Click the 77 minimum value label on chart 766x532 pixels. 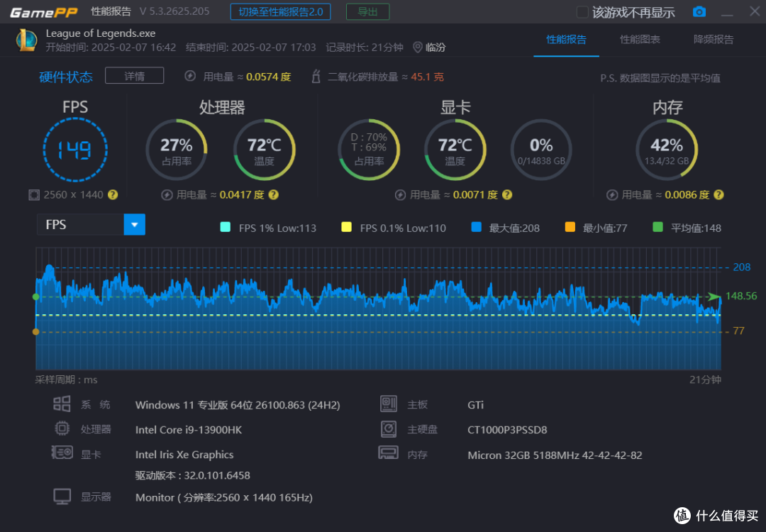click(738, 331)
